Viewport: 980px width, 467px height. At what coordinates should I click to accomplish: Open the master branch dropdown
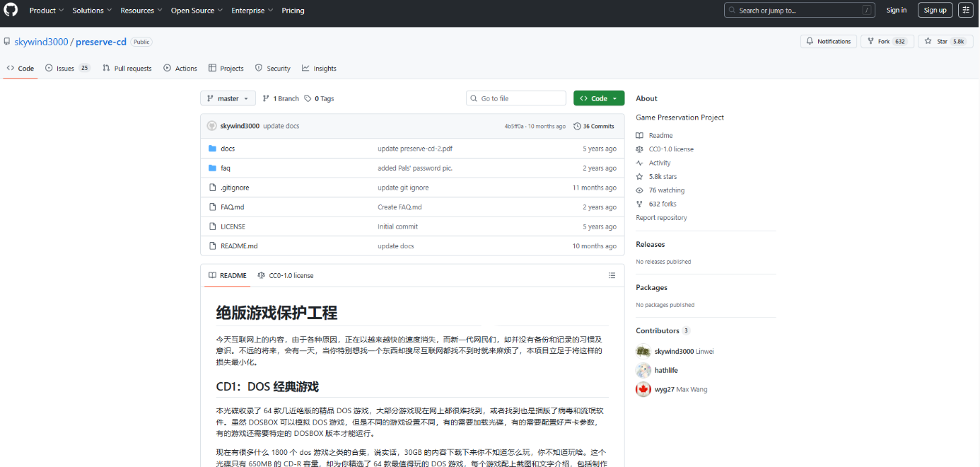coord(228,98)
